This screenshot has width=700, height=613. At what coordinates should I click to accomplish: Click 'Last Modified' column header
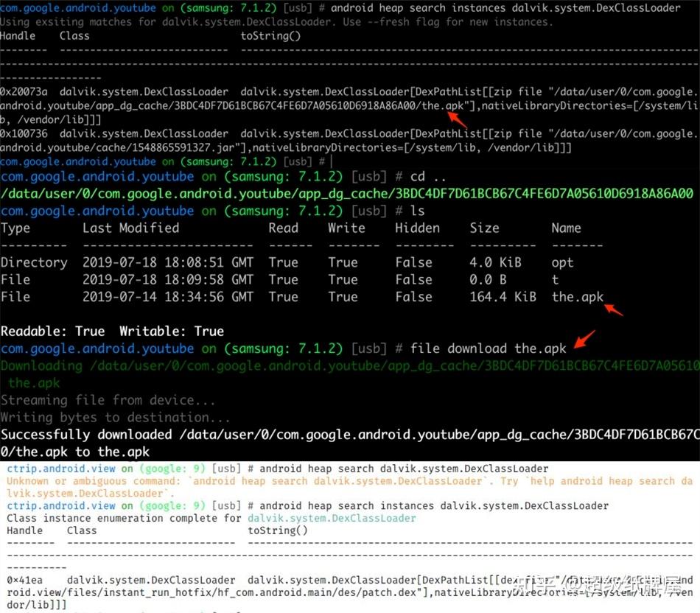pyautogui.click(x=131, y=228)
